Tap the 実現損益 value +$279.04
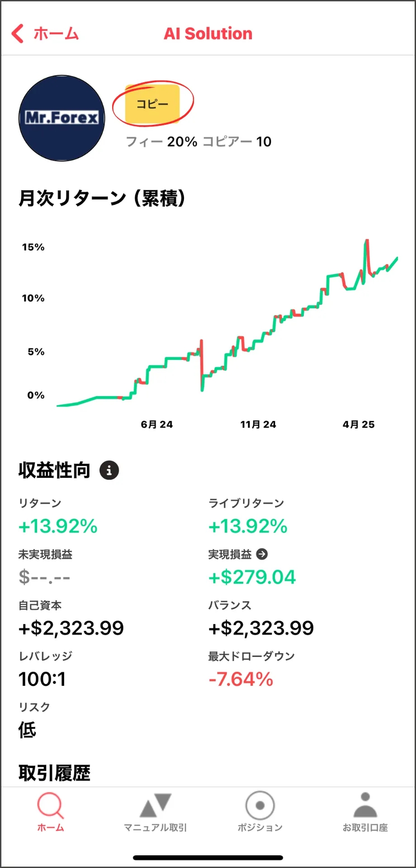The image size is (416, 868). tap(252, 577)
